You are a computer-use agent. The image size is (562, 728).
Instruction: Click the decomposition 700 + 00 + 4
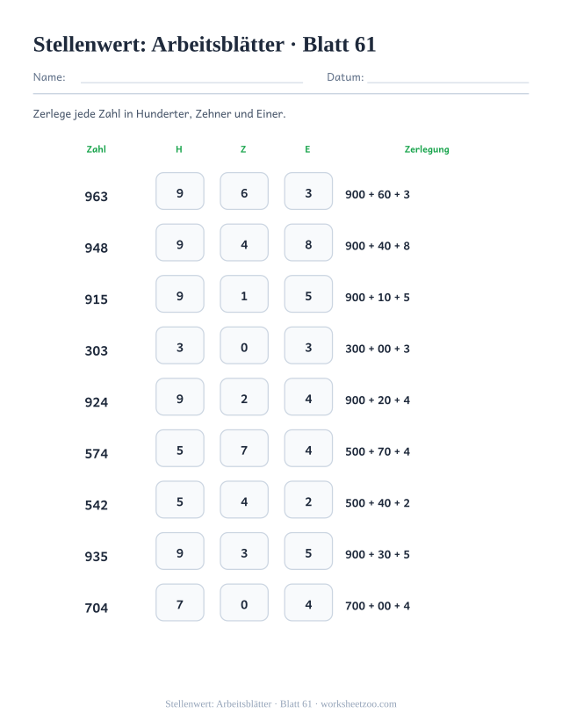[x=378, y=606]
